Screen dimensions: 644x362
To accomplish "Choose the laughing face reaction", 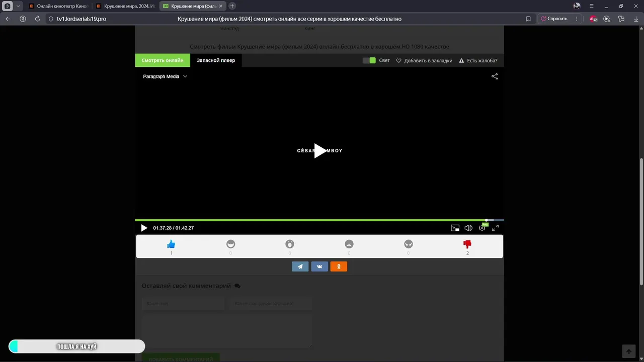I will 230,244.
